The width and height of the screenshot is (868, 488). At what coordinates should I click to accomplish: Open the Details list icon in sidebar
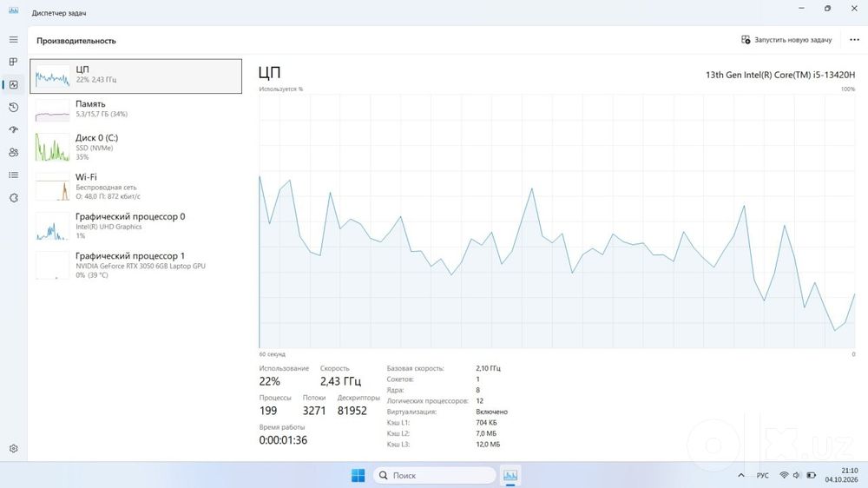13,175
